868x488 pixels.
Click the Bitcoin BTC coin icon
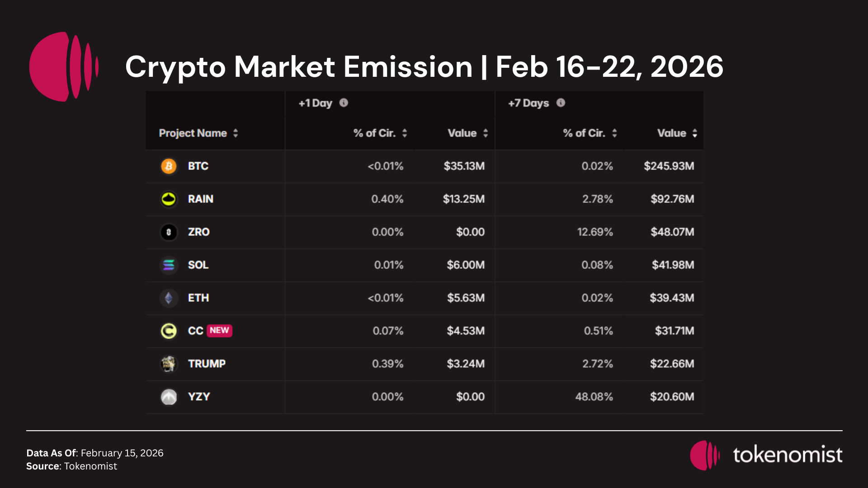pos(169,166)
